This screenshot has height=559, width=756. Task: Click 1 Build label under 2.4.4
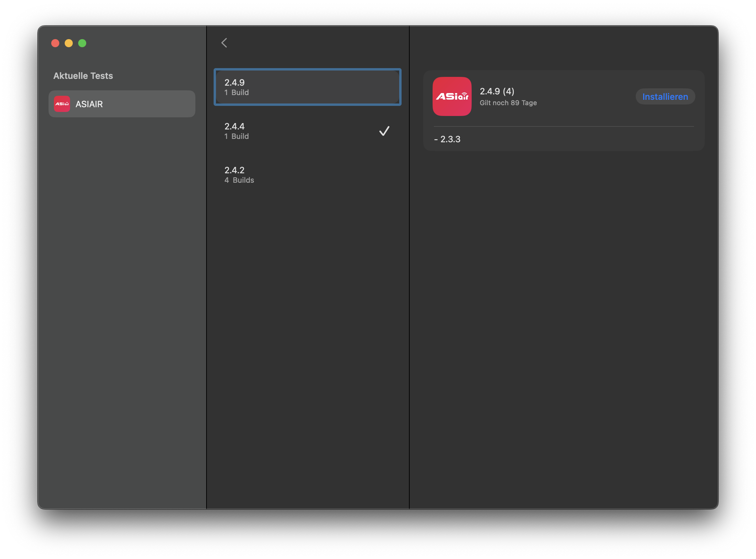(237, 136)
